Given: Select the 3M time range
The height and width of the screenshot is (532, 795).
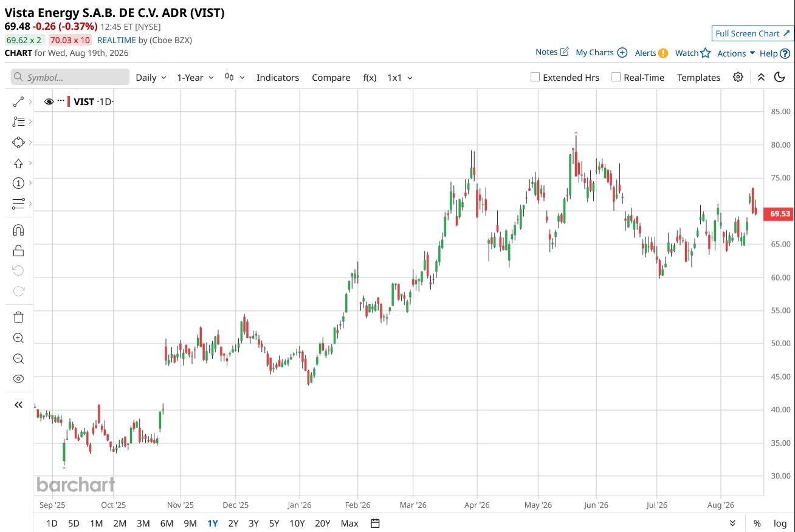Looking at the screenshot, I should tap(143, 523).
